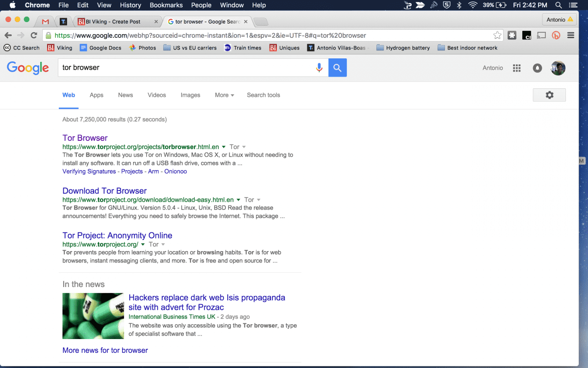Open the Gmail pinned tab
The image size is (588, 368).
coord(46,22)
